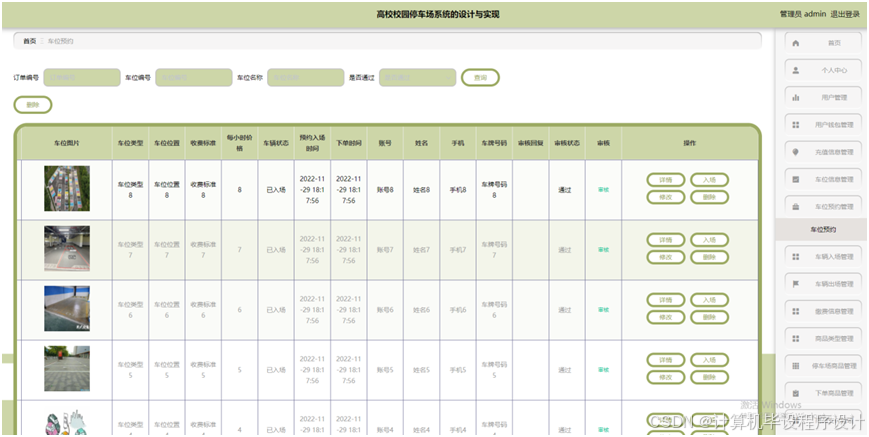Click the green 审核 link in the 账号7 row
This screenshot has height=437, width=869.
click(x=603, y=250)
